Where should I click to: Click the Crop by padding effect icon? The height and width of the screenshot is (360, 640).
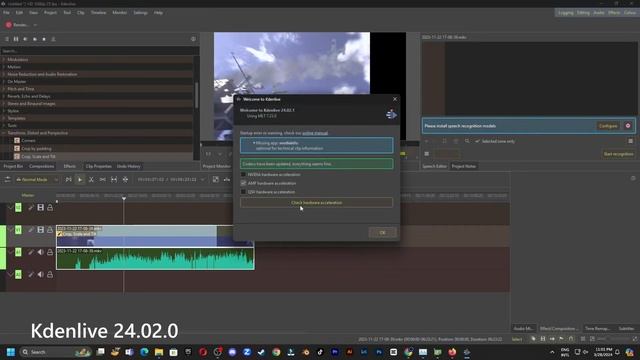[17, 149]
